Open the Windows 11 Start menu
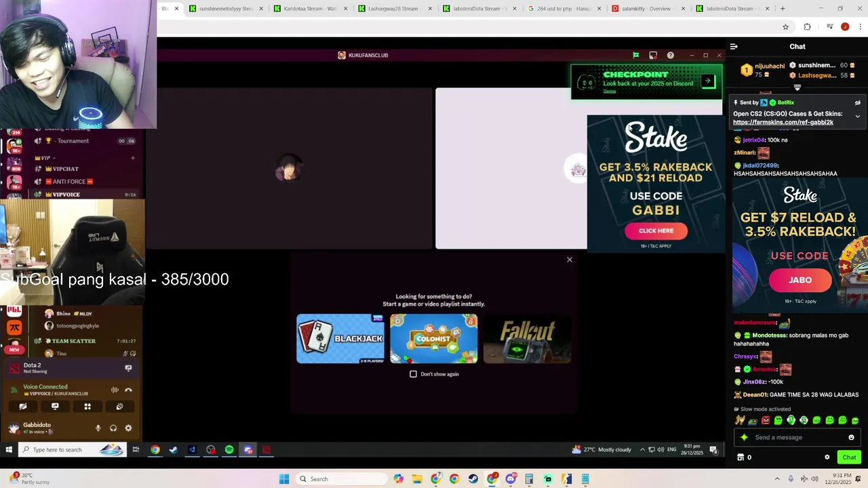Screen dimensions: 868x488 click(284, 479)
